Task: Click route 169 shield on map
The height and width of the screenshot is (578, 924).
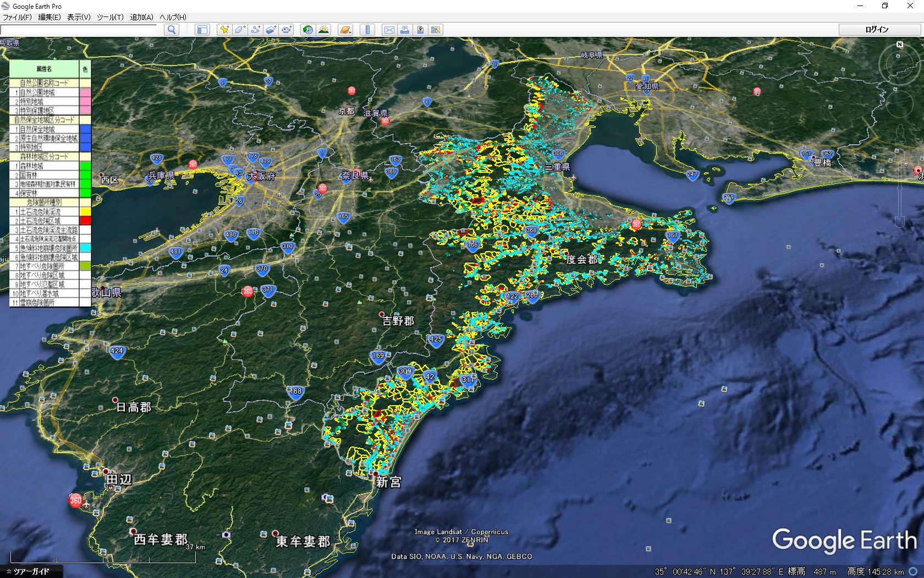Action: 378,356
